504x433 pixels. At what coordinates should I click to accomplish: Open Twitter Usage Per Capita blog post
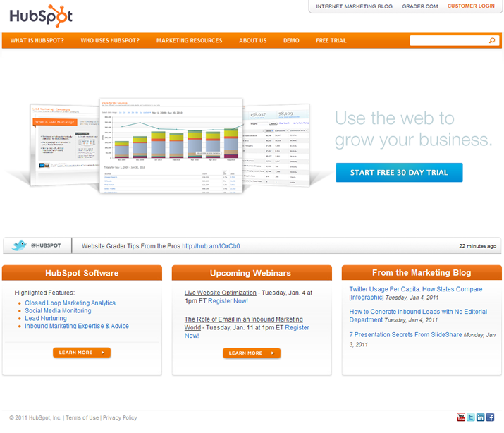[416, 293]
